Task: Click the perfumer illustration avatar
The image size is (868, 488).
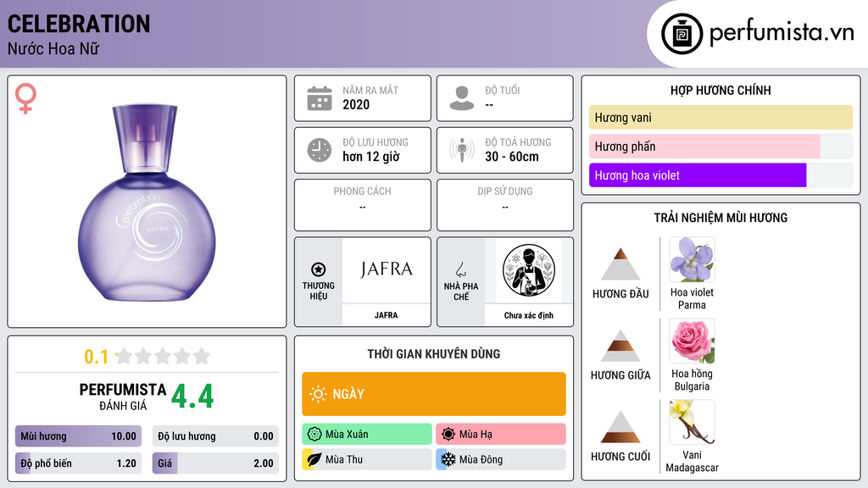Action: (529, 270)
